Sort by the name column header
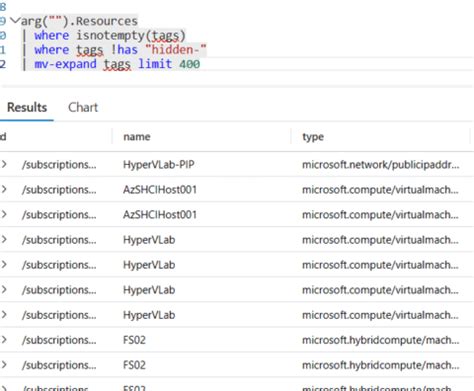This screenshot has height=391, width=474. 137,137
